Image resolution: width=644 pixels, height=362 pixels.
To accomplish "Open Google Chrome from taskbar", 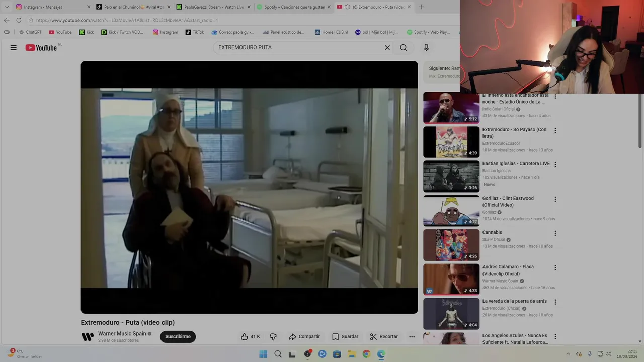I will 366,354.
